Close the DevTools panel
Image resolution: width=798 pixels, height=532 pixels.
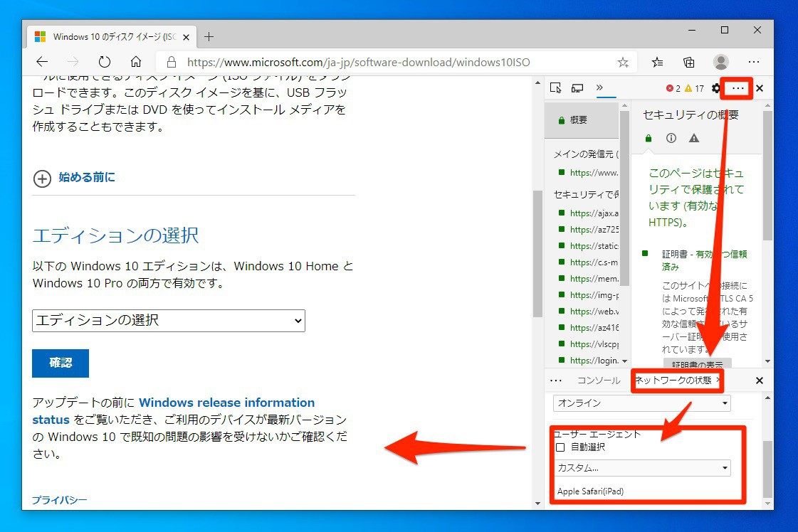760,88
